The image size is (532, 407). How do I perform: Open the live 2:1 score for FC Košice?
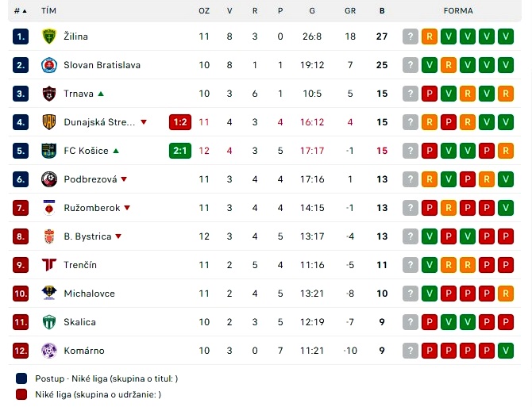point(180,151)
